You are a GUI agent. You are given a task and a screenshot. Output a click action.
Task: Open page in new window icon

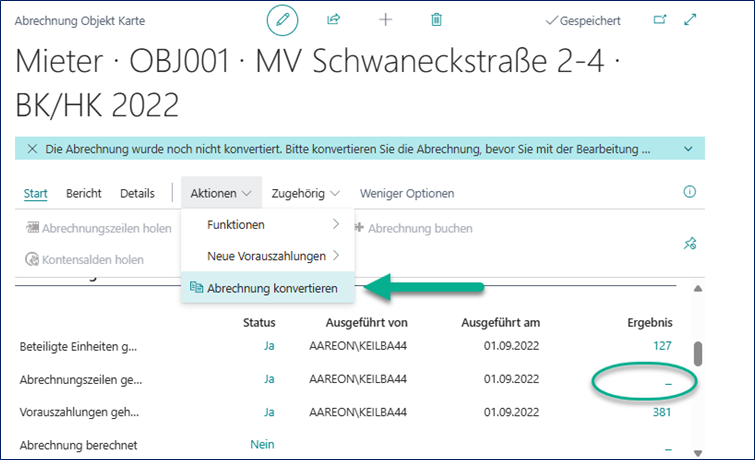660,19
